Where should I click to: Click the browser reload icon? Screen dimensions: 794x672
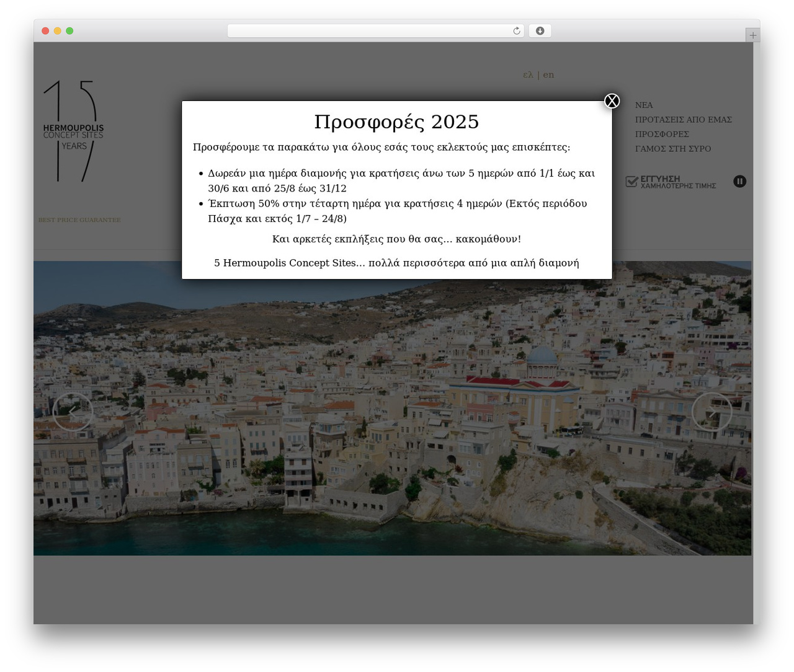(x=516, y=31)
